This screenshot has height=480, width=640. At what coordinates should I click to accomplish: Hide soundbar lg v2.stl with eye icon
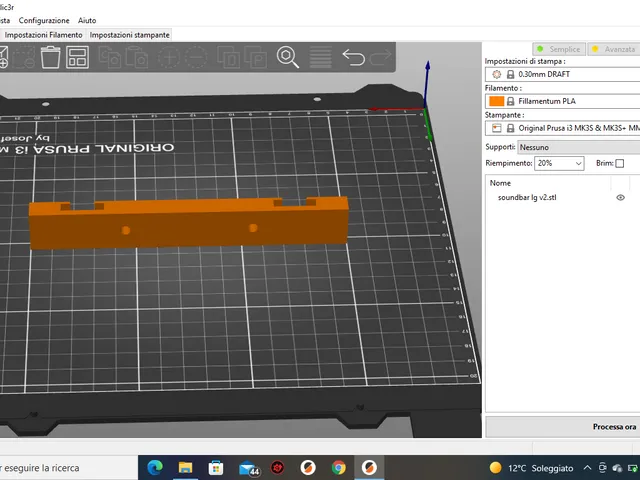click(620, 198)
